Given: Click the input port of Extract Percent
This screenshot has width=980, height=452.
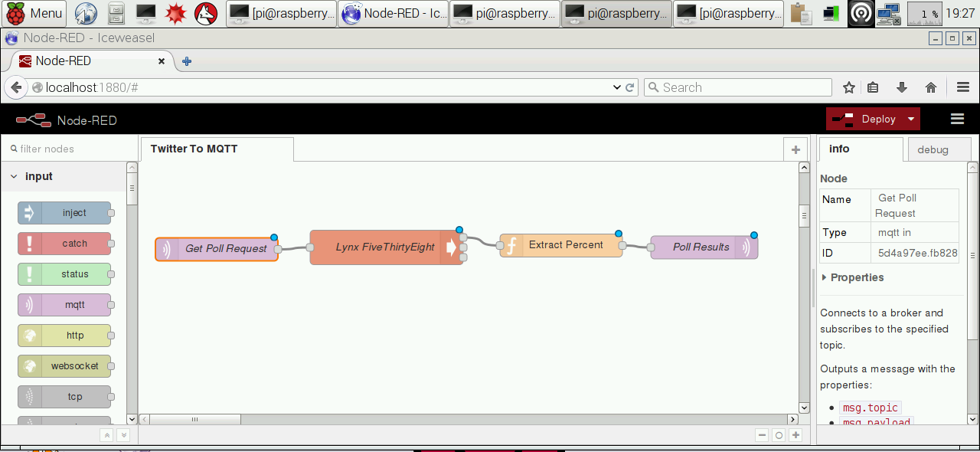Looking at the screenshot, I should pos(500,245).
